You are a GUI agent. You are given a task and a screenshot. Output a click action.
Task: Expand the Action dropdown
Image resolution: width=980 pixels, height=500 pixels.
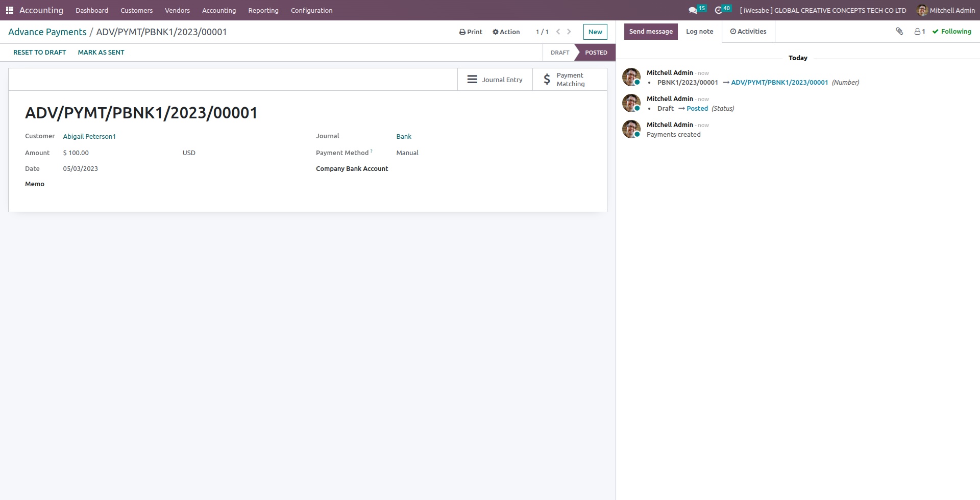[x=506, y=32]
